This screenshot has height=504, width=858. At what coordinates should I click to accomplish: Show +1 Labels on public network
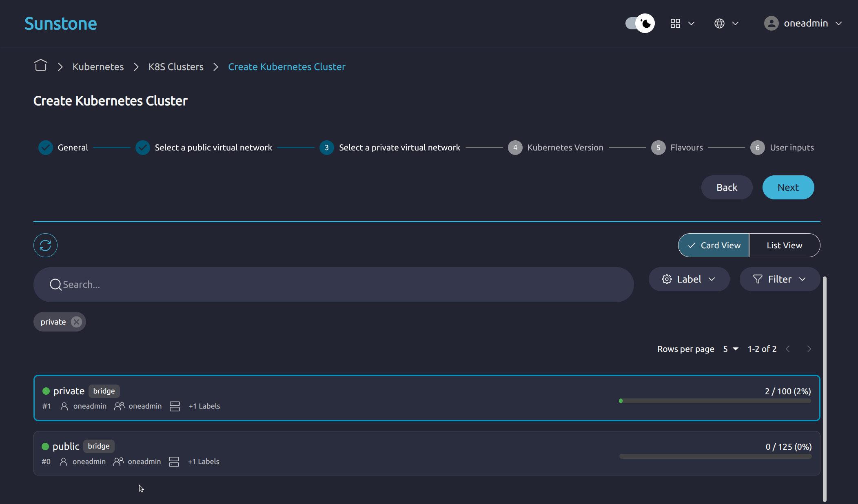[203, 462]
